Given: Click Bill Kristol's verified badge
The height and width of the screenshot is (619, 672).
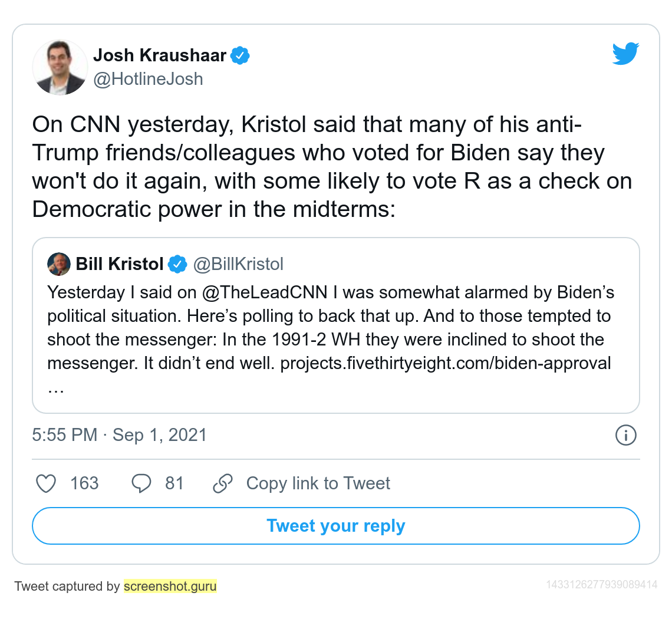Looking at the screenshot, I should coord(177,264).
